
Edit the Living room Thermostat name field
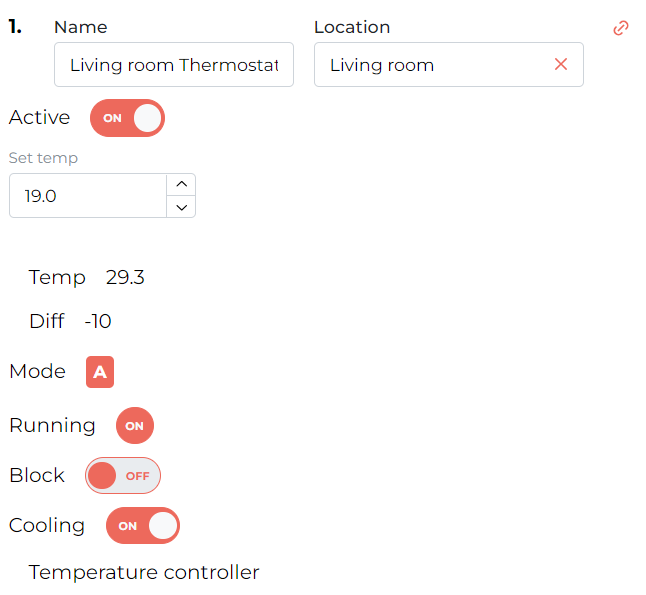coord(174,65)
